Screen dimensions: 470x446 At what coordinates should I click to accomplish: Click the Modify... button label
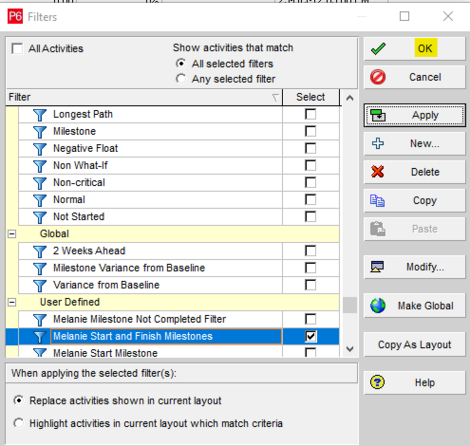tap(425, 267)
